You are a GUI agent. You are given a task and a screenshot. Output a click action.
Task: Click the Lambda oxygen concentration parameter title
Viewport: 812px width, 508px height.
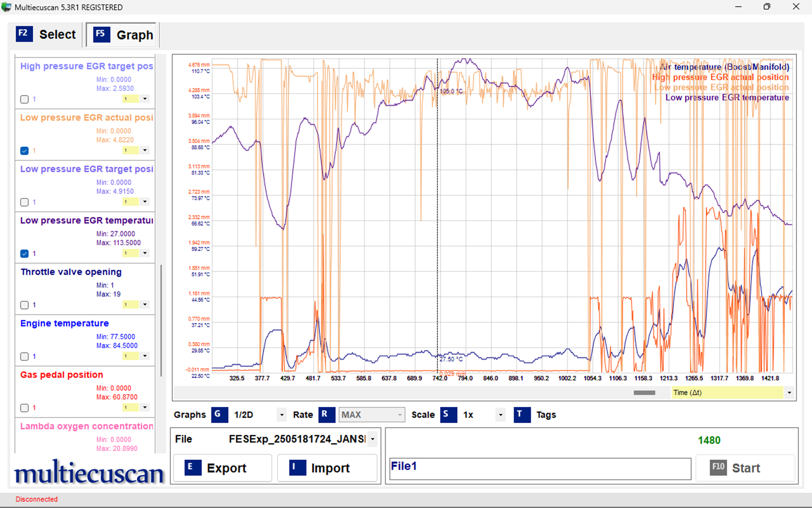coord(87,426)
